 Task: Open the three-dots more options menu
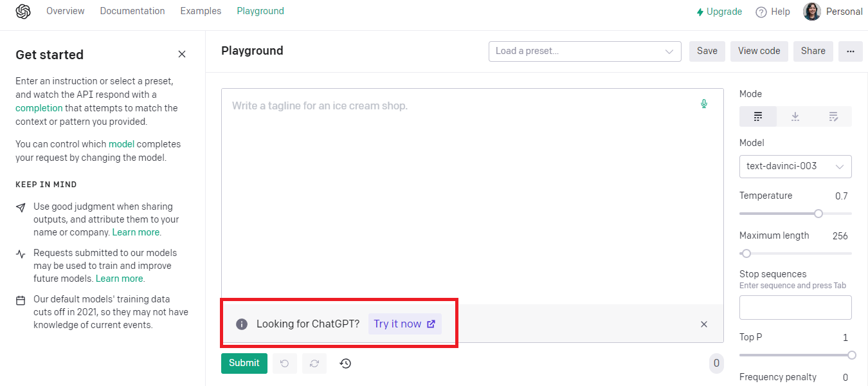(851, 51)
